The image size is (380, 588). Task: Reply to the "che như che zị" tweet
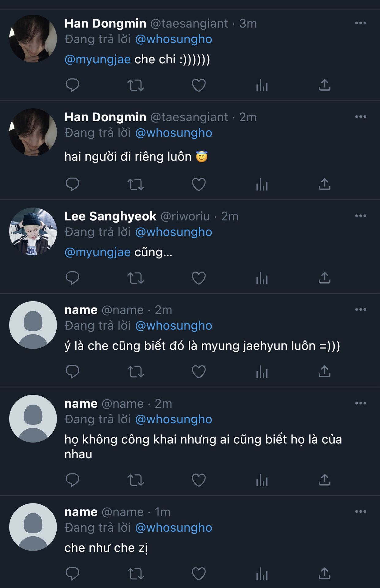[x=73, y=574]
